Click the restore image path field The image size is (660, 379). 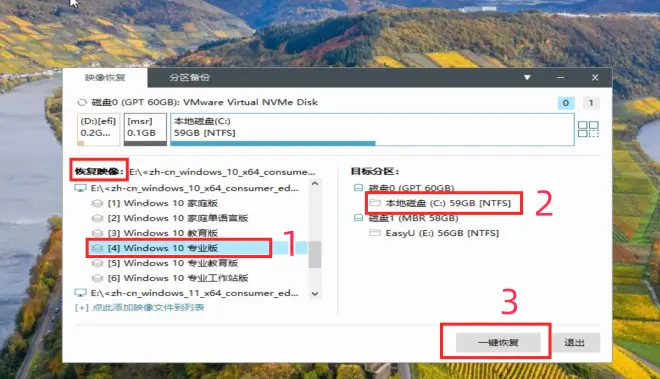(x=222, y=172)
